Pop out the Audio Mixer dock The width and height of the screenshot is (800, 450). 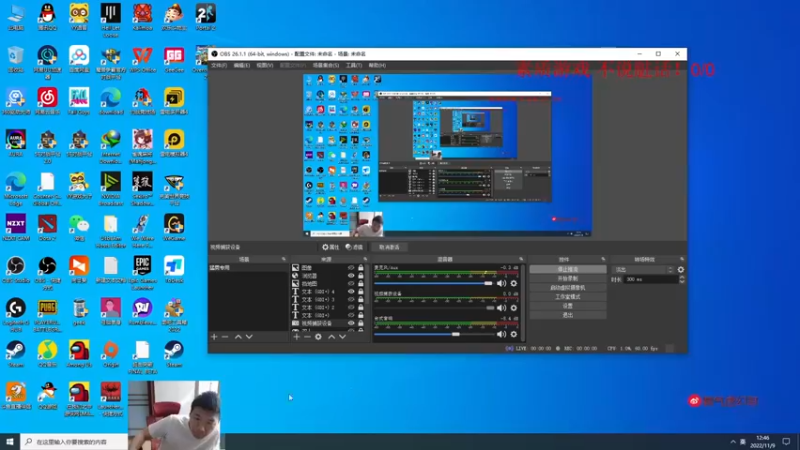pyautogui.click(x=521, y=259)
